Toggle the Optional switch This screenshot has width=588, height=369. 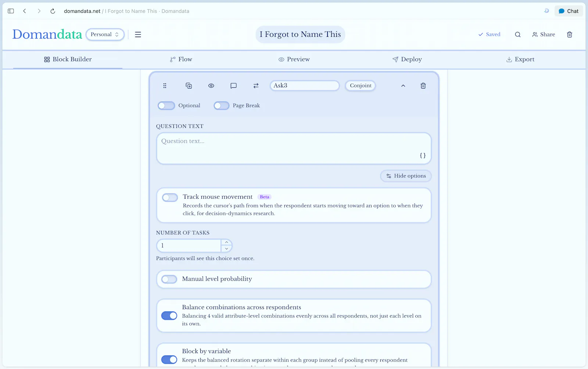[x=166, y=106]
